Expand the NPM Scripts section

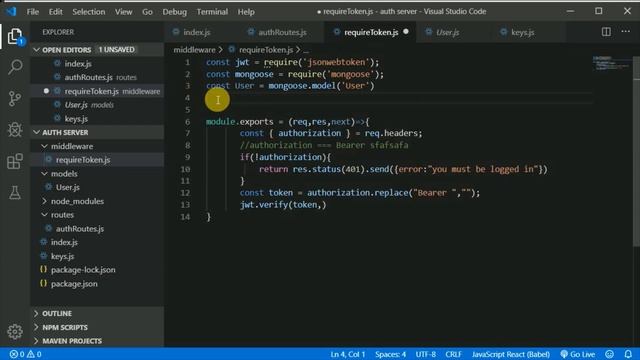click(x=98, y=327)
